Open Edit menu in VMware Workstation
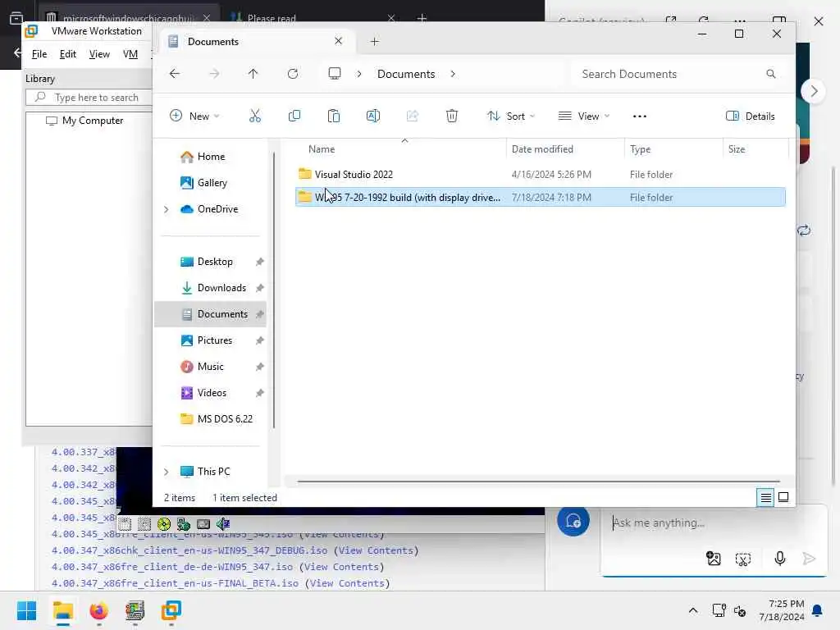The width and height of the screenshot is (840, 630). point(67,54)
